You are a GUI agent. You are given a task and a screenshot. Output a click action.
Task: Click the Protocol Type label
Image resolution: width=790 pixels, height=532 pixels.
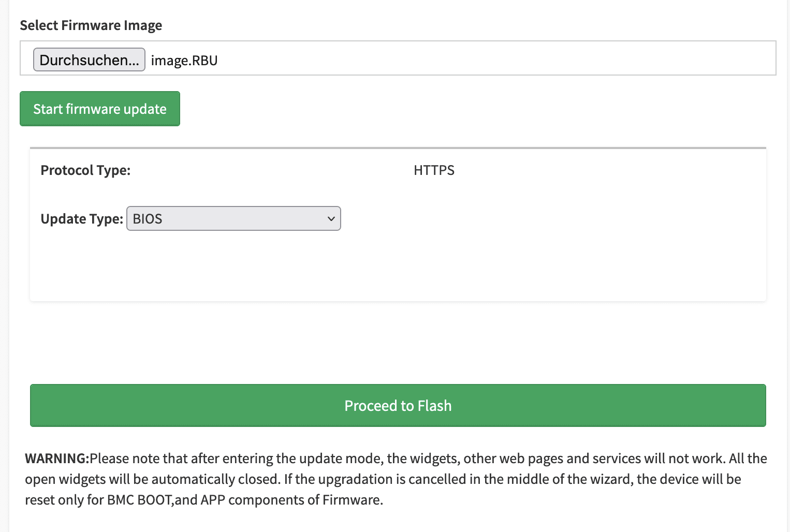pos(85,170)
